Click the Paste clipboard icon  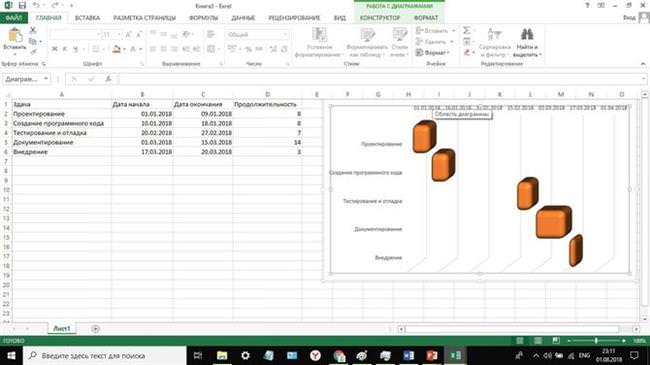15,36
